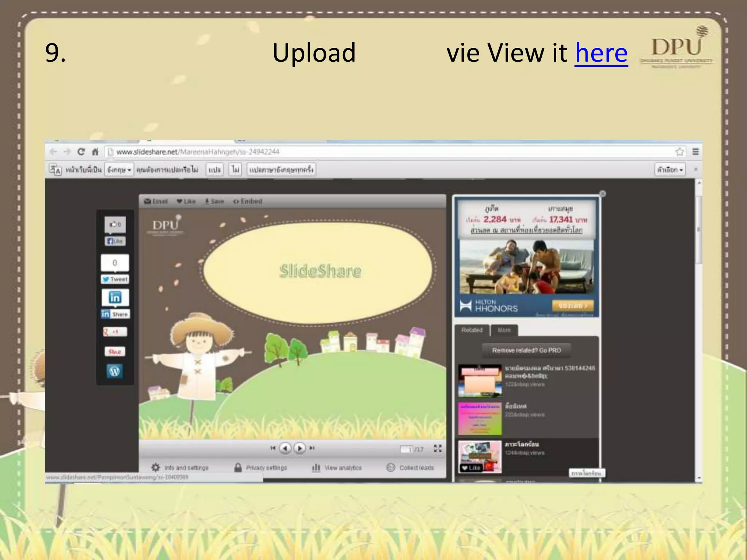Give a Google +1 to the slideshow
The image size is (747, 560).
point(115,332)
